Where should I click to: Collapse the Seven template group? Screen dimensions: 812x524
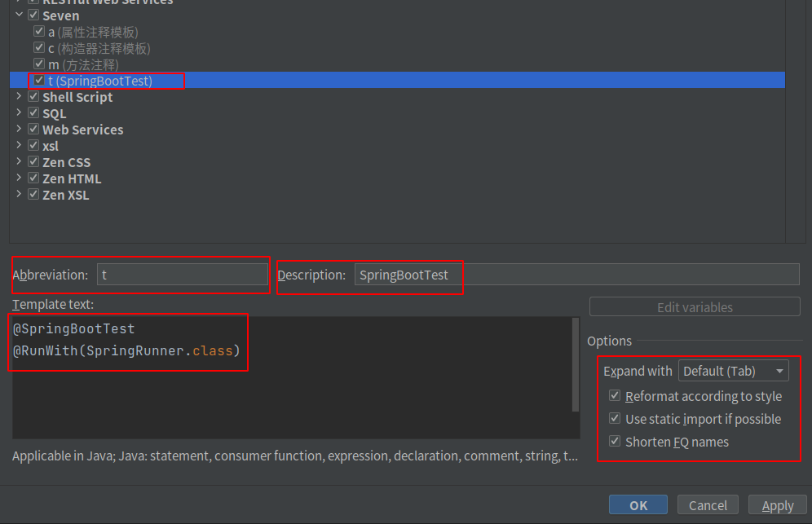20,15
